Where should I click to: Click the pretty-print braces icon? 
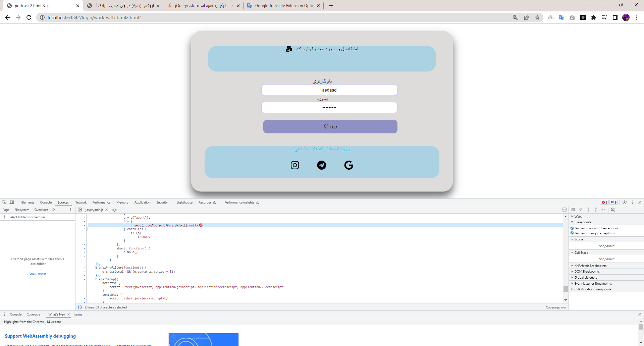click(x=80, y=307)
